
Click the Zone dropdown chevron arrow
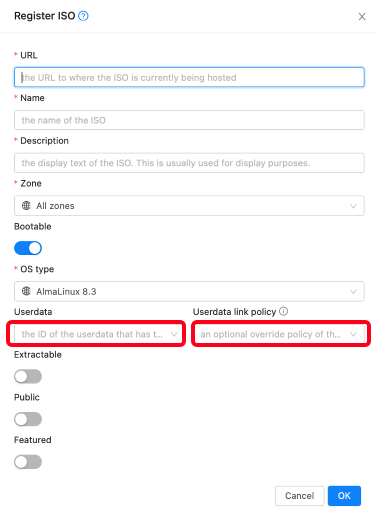click(x=353, y=206)
